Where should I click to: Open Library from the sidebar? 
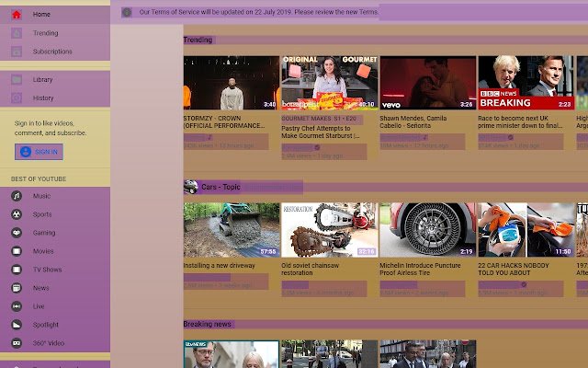[x=55, y=80]
